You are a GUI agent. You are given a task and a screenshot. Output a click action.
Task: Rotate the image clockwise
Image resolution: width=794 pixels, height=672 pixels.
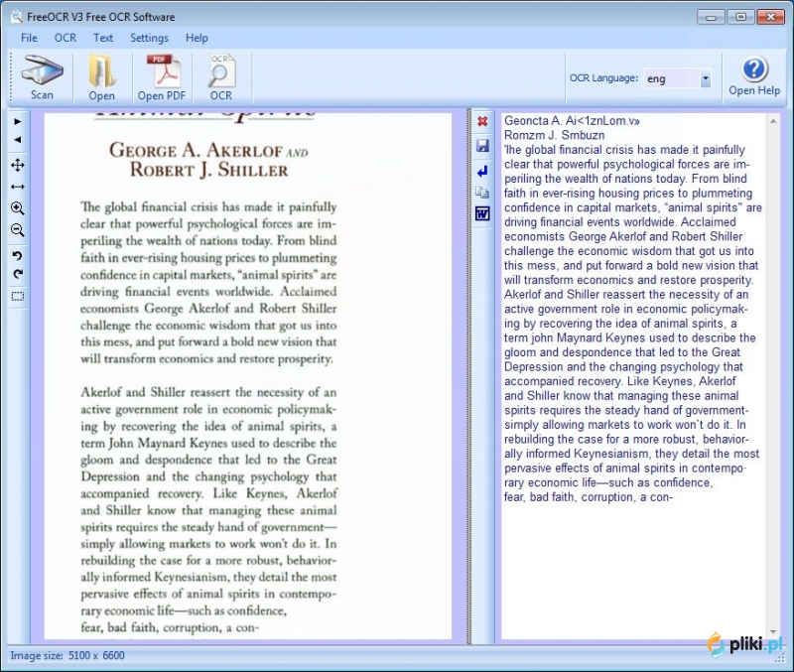tap(18, 274)
